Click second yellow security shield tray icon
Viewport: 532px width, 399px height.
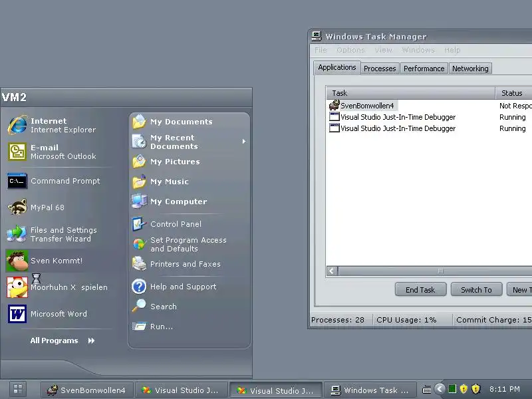pos(476,389)
